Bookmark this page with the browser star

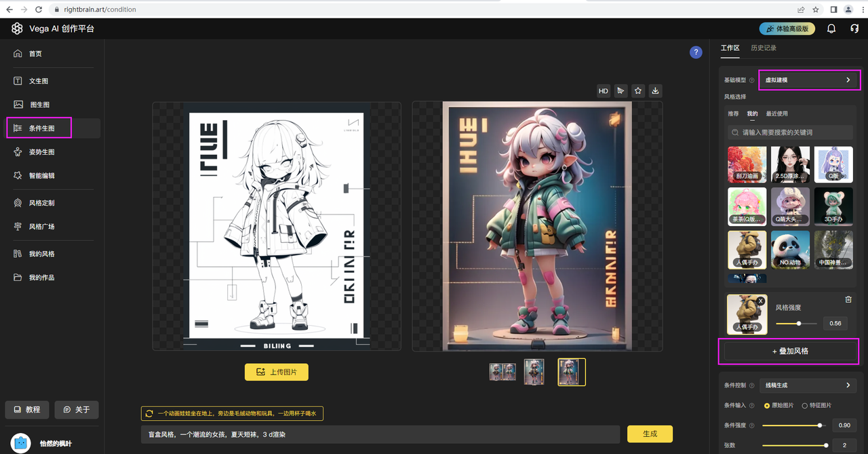(x=816, y=10)
